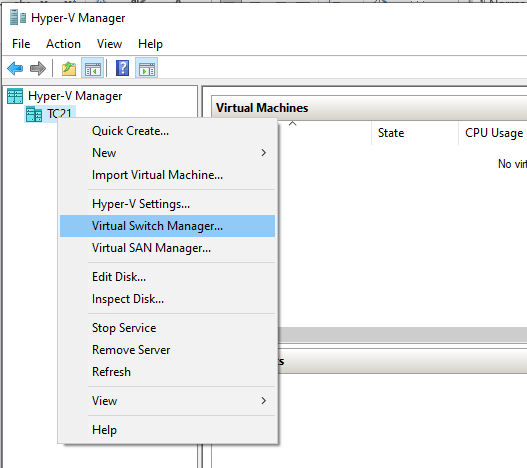Open the View menu in menu bar
The width and height of the screenshot is (527, 468).
(109, 44)
